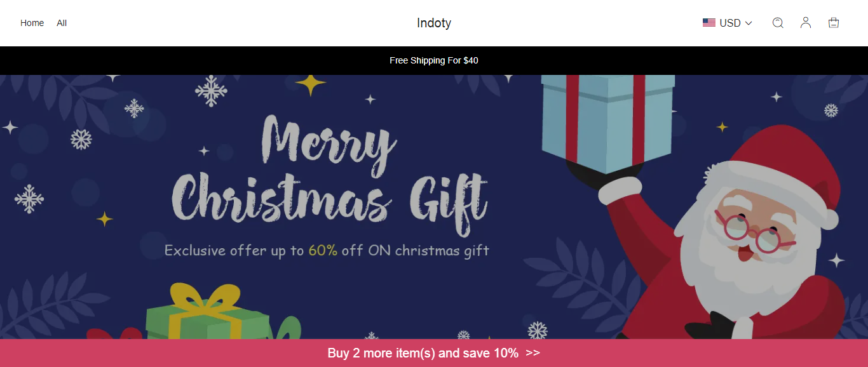868x367 pixels.
Task: Click Buy 2 more item(s) save 10% bar
Action: pos(423,353)
